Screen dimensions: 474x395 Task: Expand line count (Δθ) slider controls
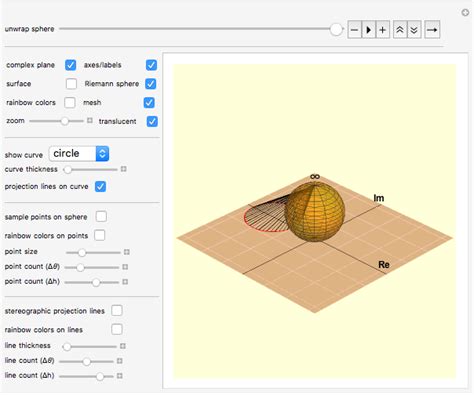tap(120, 361)
